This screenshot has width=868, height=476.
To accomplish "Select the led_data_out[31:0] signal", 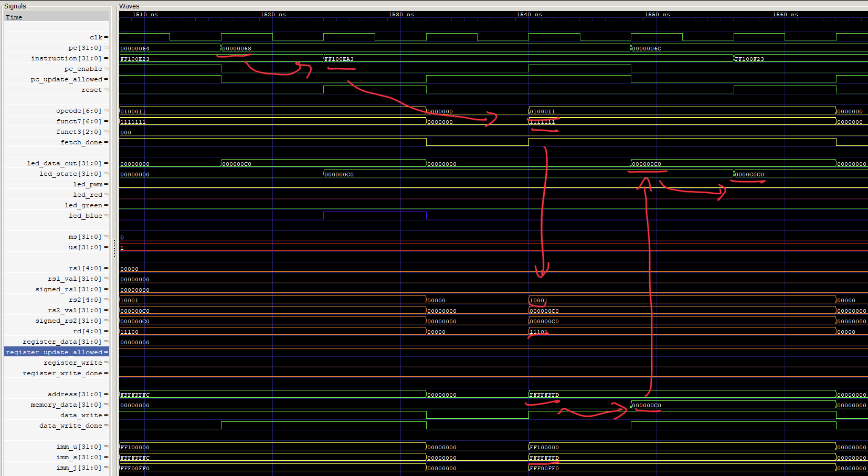I will pos(57,163).
